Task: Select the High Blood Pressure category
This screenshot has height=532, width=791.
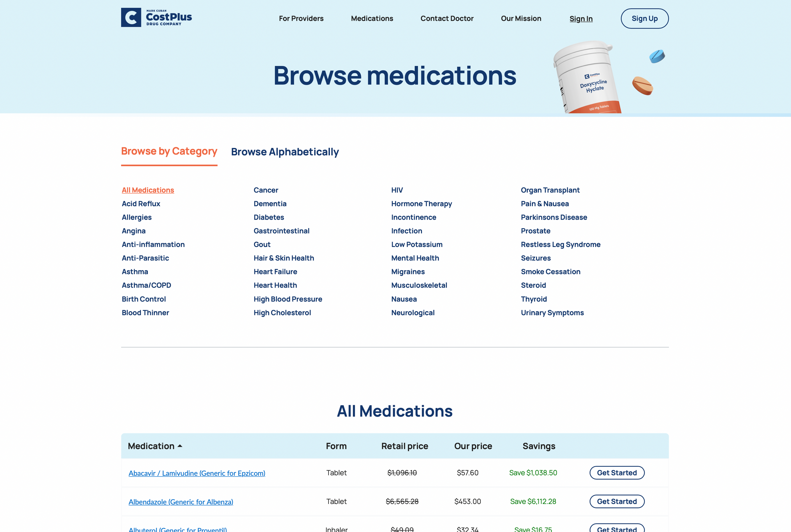Action: click(287, 299)
